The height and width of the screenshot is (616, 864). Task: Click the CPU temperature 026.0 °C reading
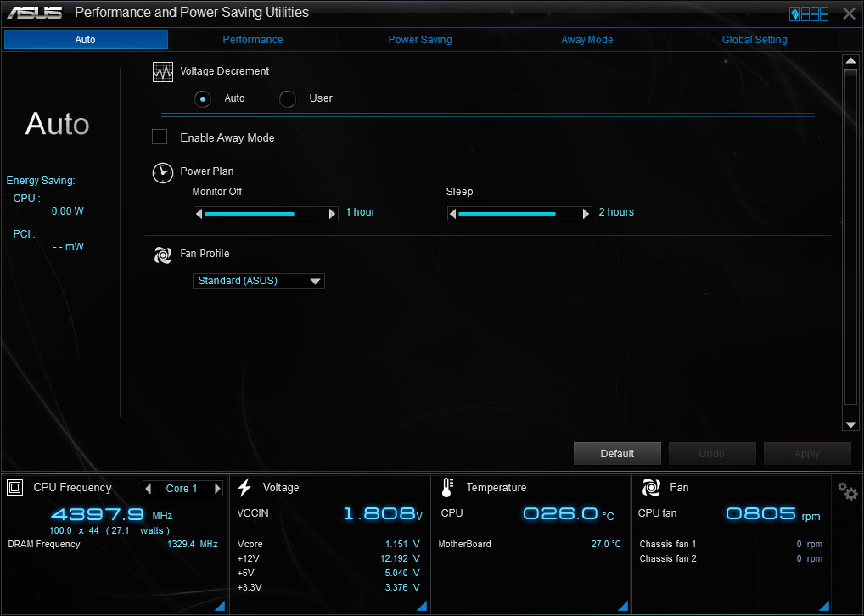[x=568, y=514]
